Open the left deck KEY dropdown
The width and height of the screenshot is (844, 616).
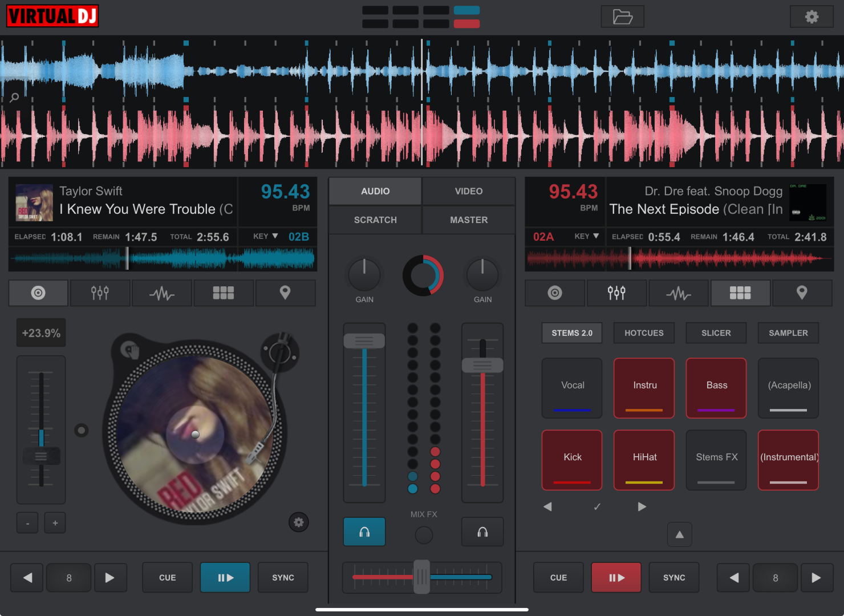click(266, 237)
